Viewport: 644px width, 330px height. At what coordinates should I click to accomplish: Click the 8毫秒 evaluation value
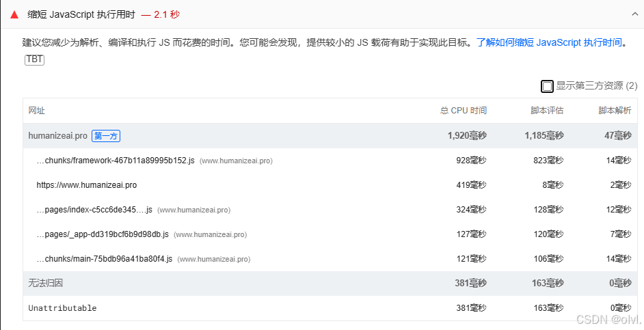[x=553, y=185]
